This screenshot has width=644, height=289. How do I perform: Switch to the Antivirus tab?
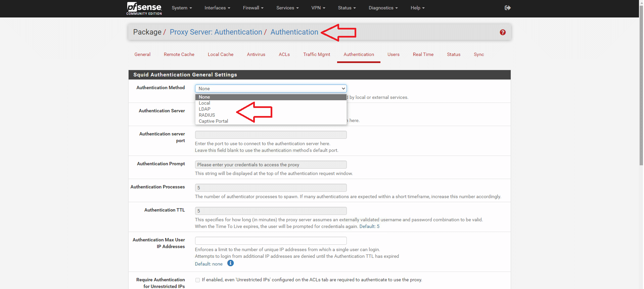click(x=256, y=54)
